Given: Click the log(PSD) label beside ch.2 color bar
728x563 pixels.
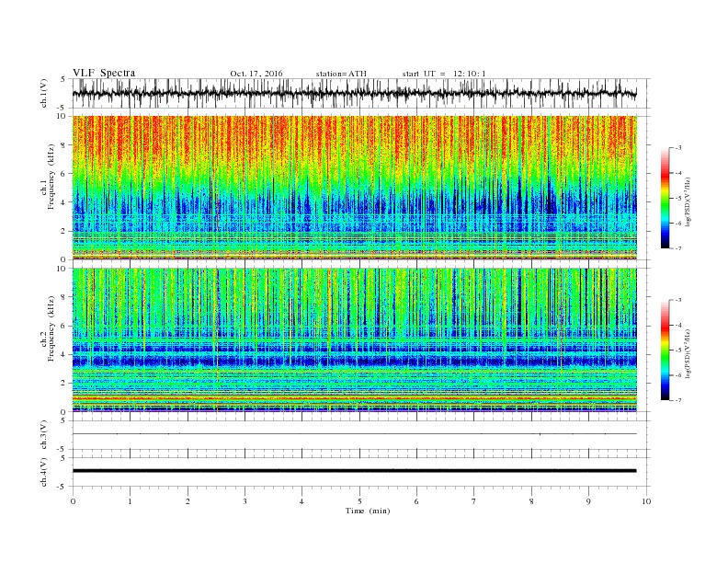Looking at the screenshot, I should (x=688, y=352).
